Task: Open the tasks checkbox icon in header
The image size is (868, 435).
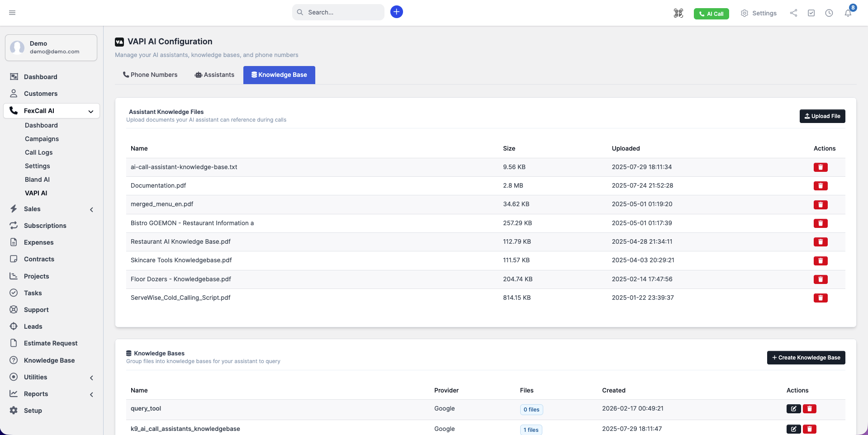Action: click(811, 13)
